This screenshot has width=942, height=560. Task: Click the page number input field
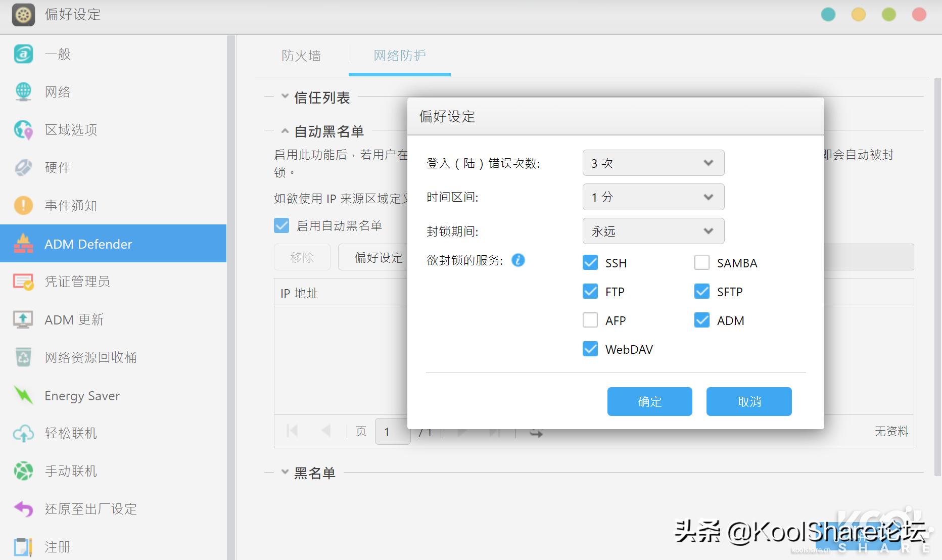coord(393,431)
